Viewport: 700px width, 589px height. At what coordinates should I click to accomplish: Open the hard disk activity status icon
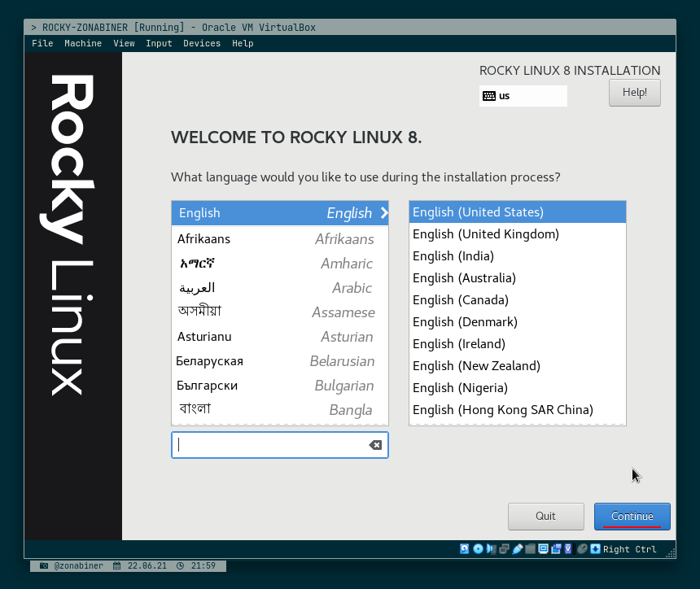464,549
